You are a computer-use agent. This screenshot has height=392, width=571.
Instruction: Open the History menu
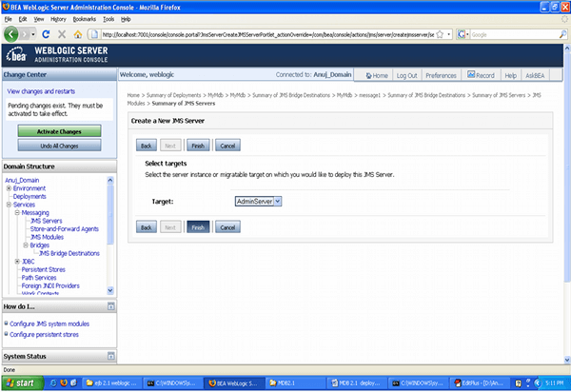click(x=58, y=18)
